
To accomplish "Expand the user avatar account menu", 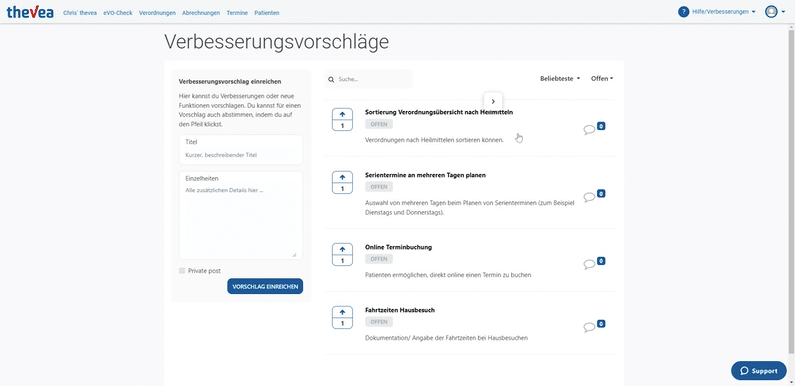I will [775, 12].
